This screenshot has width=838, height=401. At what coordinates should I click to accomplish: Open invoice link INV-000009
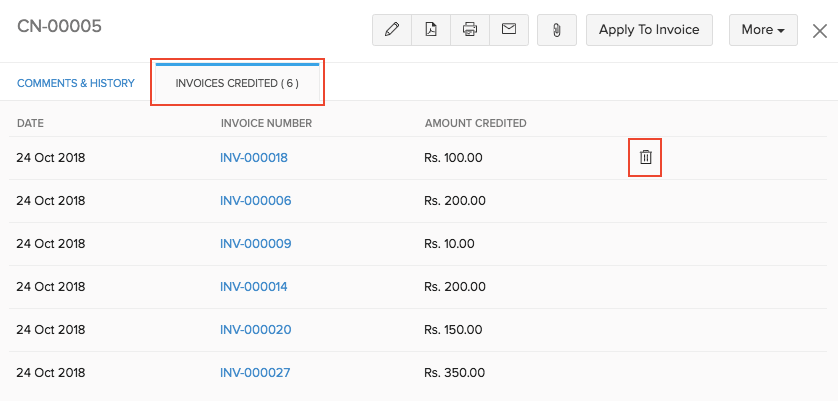255,244
